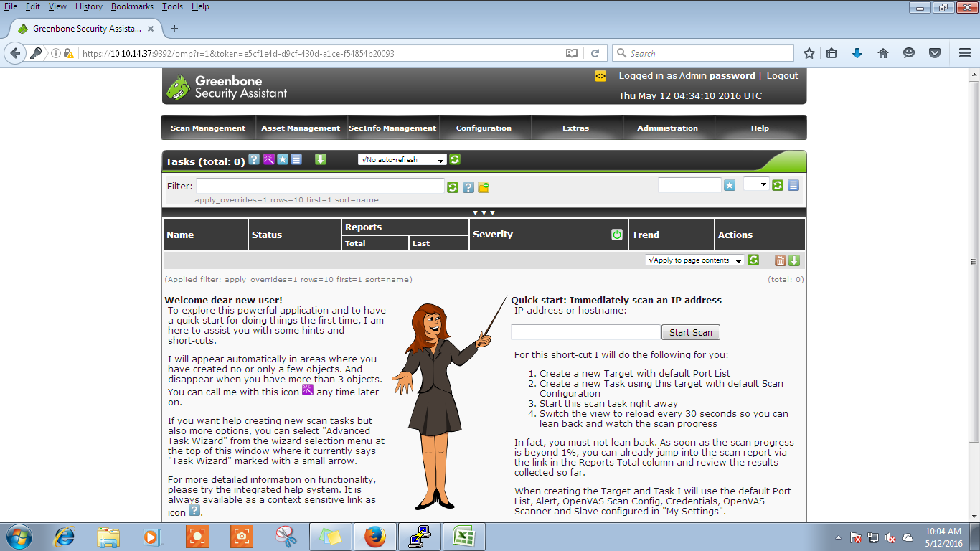
Task: Open Administration menu
Action: pos(667,128)
